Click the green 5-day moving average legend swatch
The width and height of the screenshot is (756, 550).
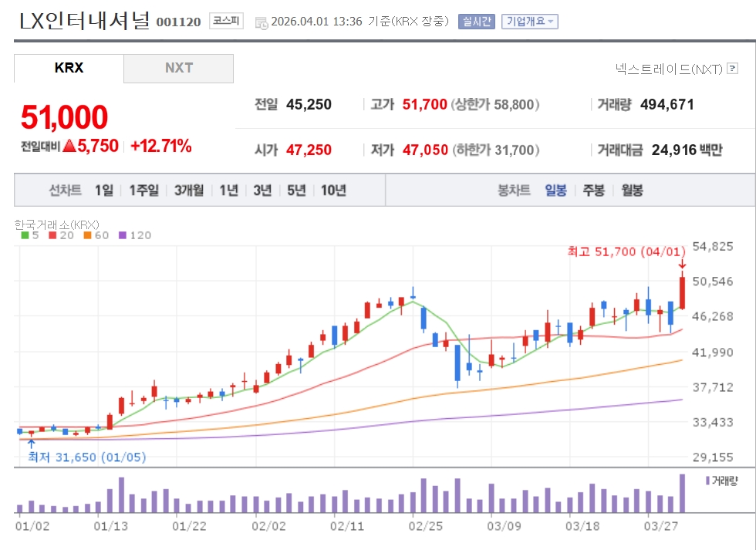pos(25,235)
